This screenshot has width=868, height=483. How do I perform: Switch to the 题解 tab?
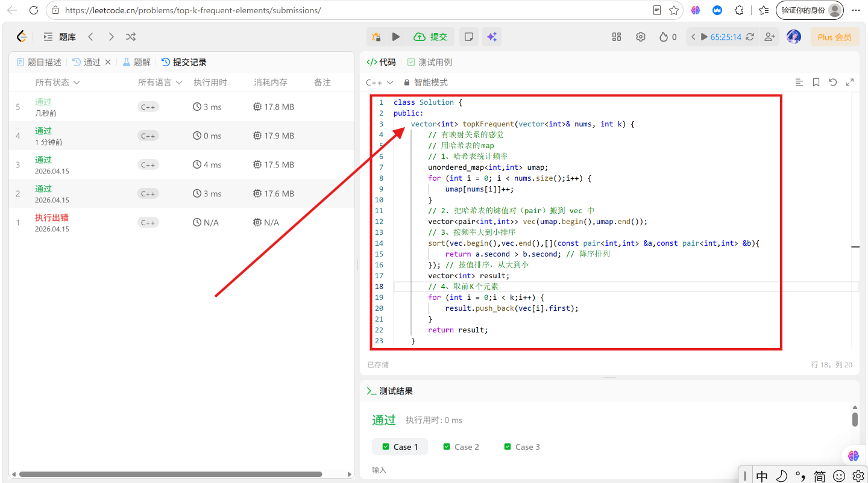click(136, 62)
